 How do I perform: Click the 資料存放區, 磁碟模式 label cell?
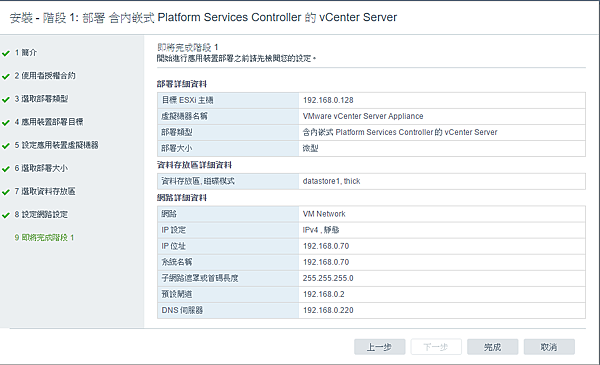(228, 181)
